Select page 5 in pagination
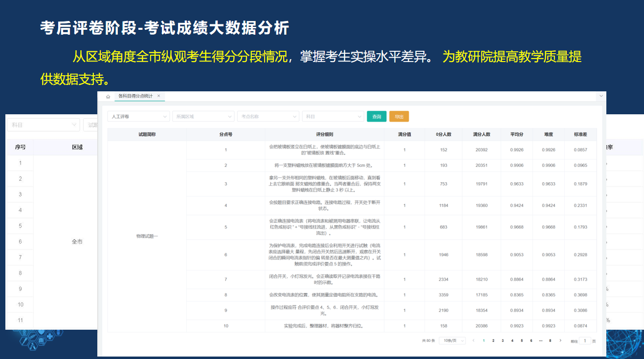Image resolution: width=644 pixels, height=359 pixels. (521, 340)
